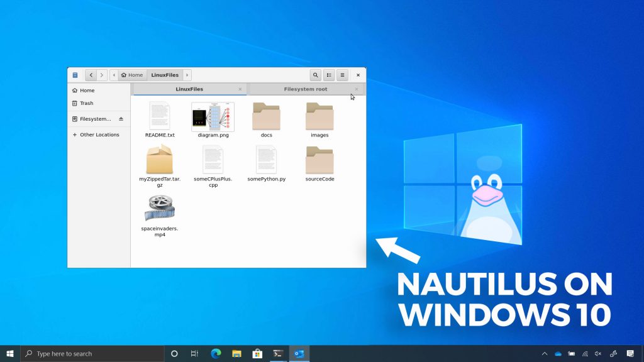
Task: Go forward with the right arrow button
Action: tap(101, 75)
